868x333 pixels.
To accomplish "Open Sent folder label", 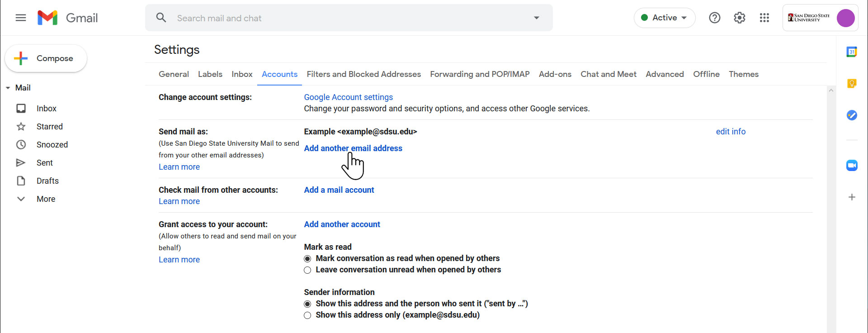I will coord(45,163).
